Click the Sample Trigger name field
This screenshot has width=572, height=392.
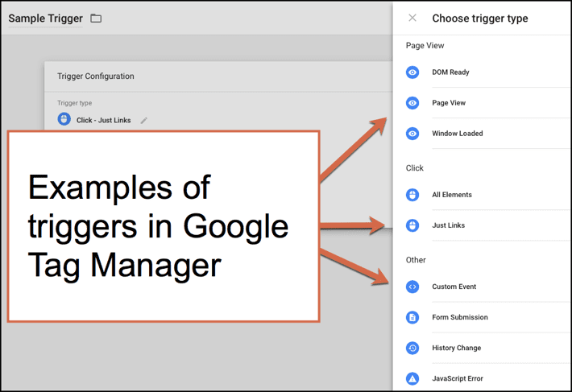[46, 19]
